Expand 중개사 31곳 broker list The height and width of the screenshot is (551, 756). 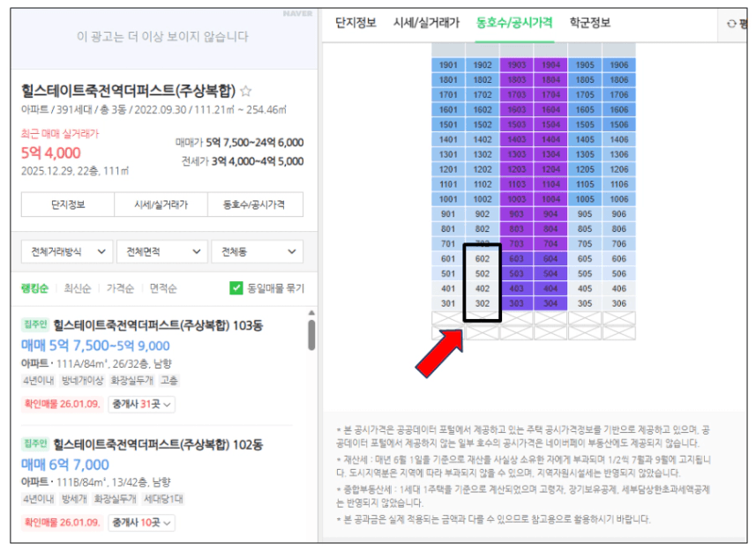[141, 404]
